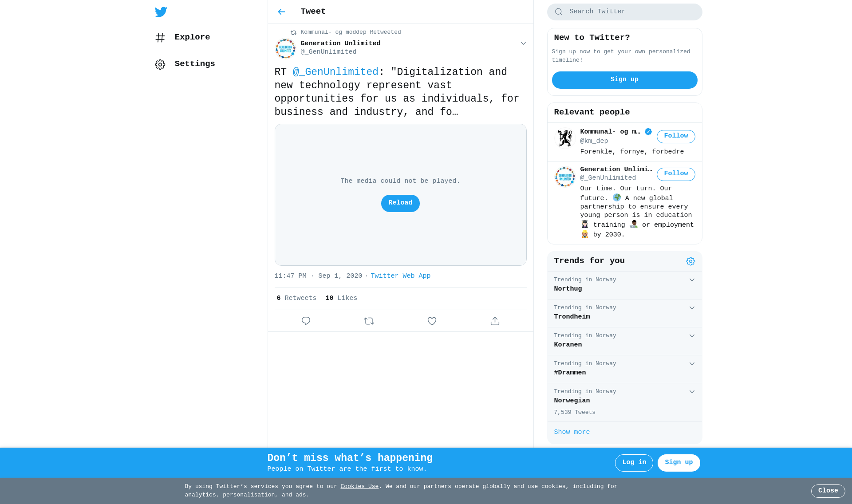Click Generation Unlimited avatar in tweet
The height and width of the screenshot is (504, 852).
285,48
